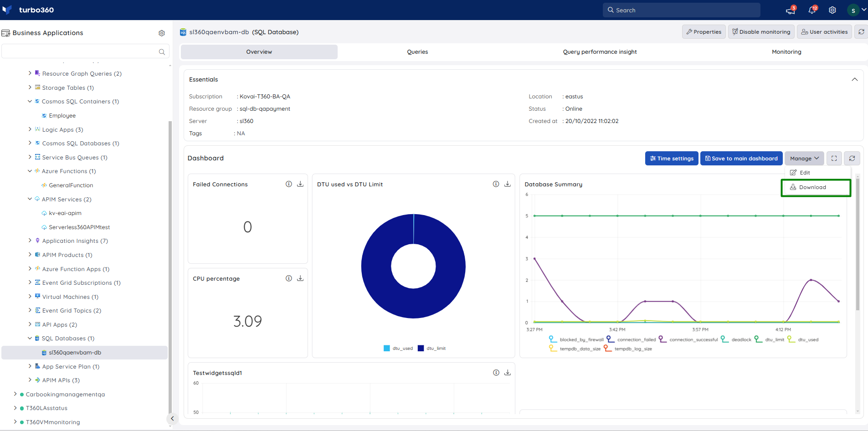
Task: Open the Employee container item
Action: (62, 116)
